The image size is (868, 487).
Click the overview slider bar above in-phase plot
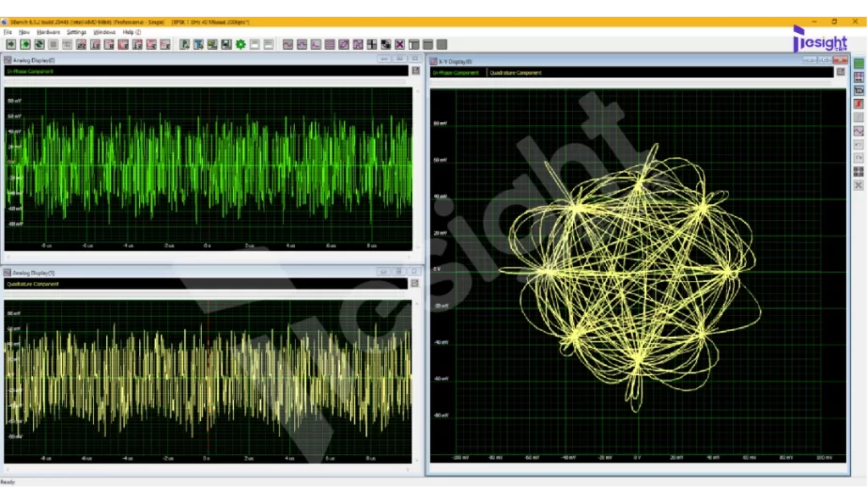click(205, 81)
